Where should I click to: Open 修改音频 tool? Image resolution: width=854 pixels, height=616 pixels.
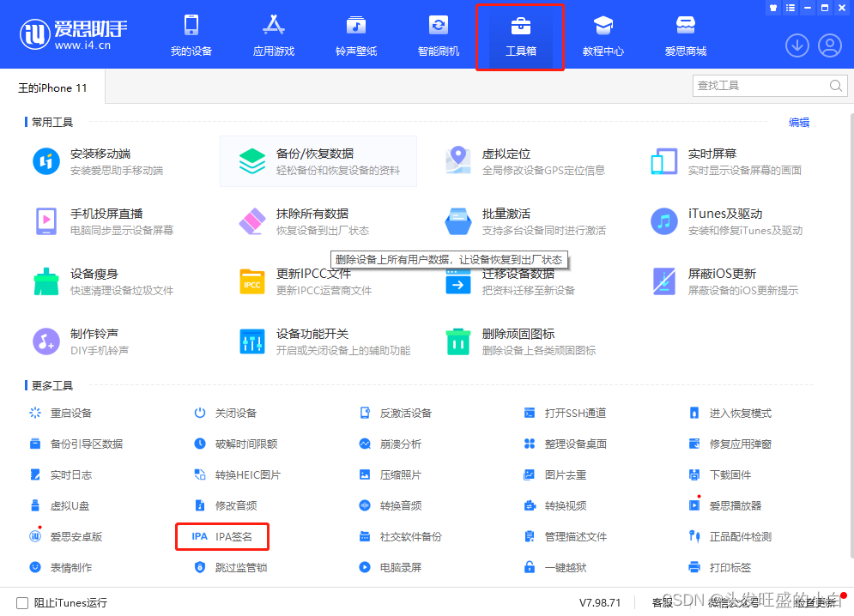point(226,505)
